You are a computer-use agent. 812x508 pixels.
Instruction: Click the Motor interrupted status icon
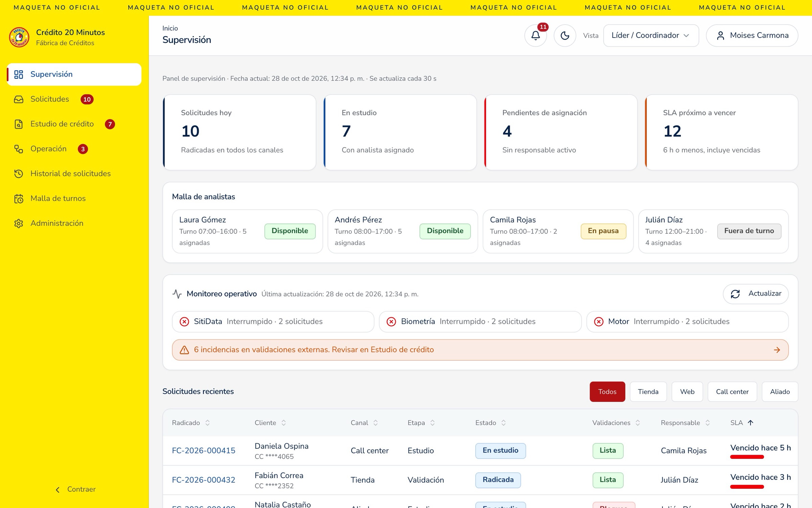pyautogui.click(x=599, y=321)
